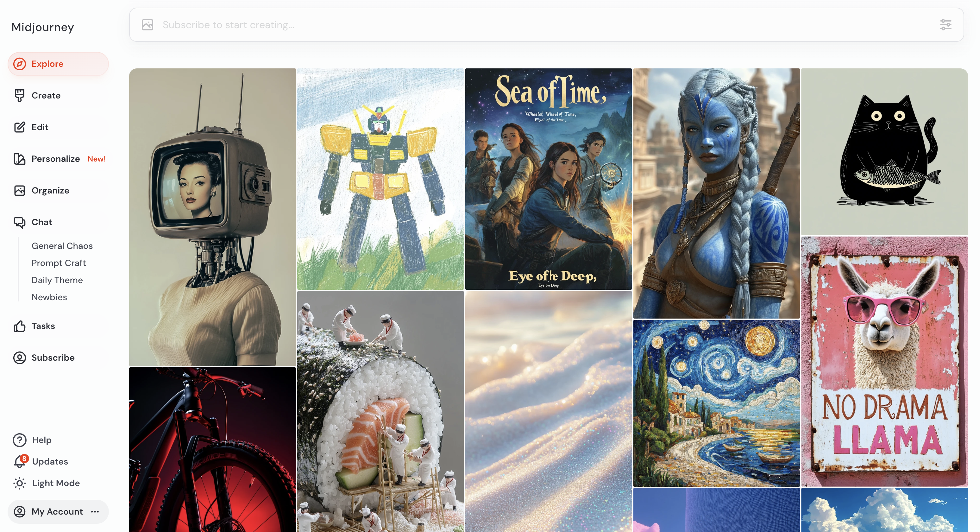Viewport: 980px width, 532px height.
Task: Expand General Chaos chat channel
Action: point(61,246)
